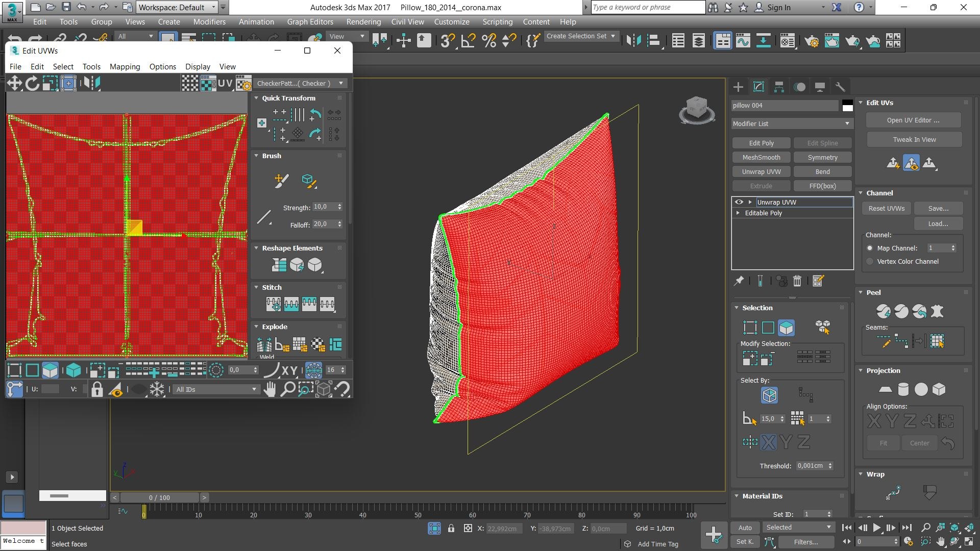Select the Move tool in Edit UVWs
This screenshot has width=980, height=551.
(x=14, y=83)
